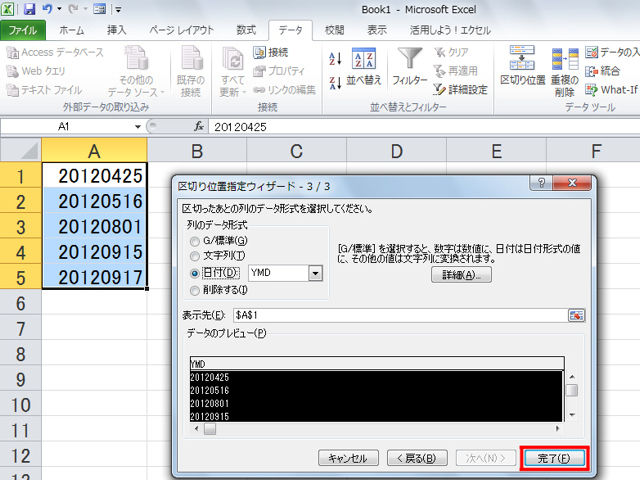
Task: Click the 完了(F) button
Action: [x=554, y=458]
